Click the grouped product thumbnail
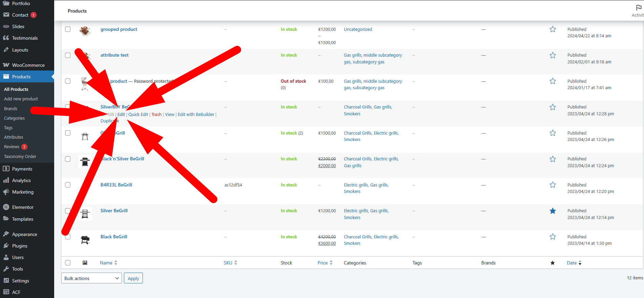This screenshot has width=644, height=298. [x=85, y=31]
